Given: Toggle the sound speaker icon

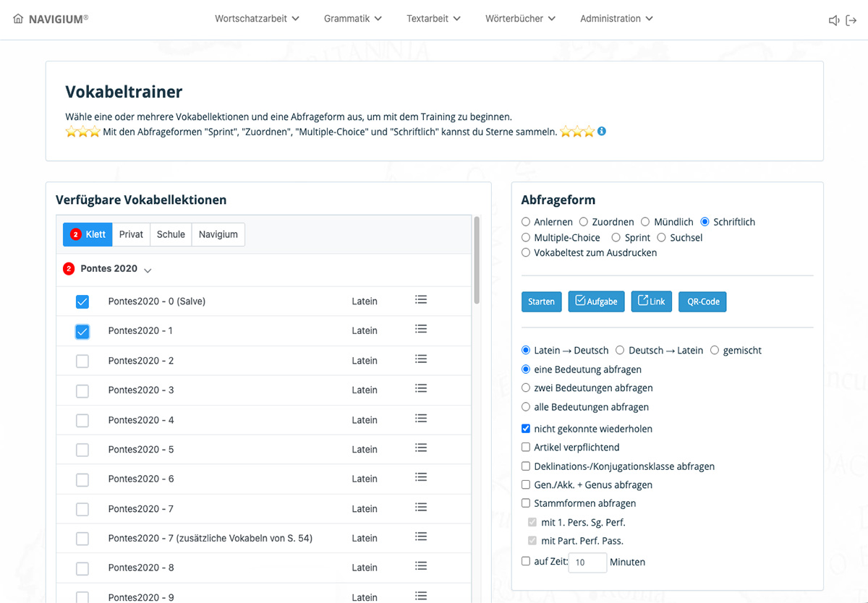Looking at the screenshot, I should pos(834,20).
